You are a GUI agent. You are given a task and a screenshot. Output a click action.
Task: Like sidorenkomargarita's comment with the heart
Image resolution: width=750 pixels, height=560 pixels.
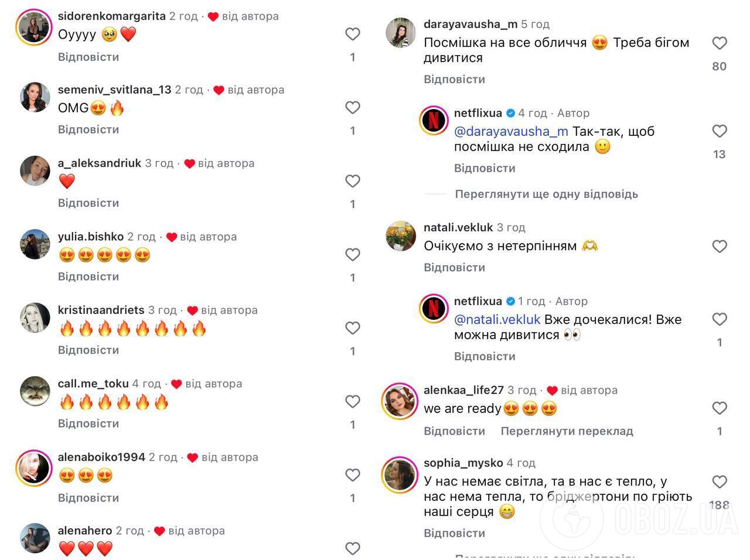tap(352, 35)
